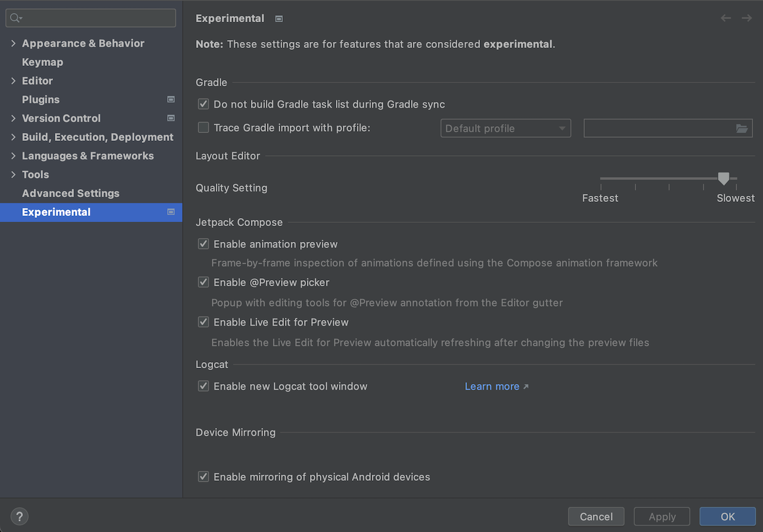Disable the new Logcat tool window
The height and width of the screenshot is (532, 763).
(203, 386)
